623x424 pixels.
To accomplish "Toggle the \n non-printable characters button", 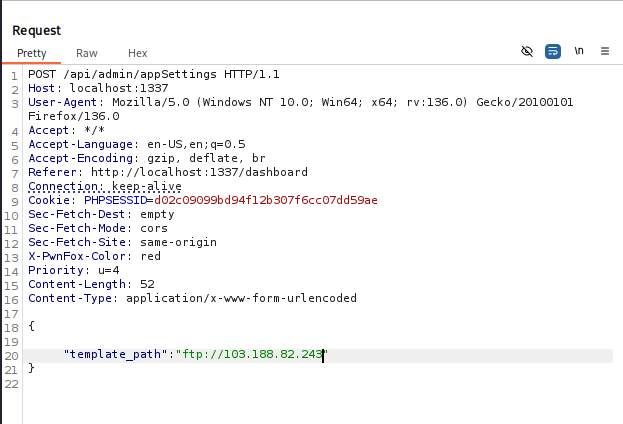I will pos(579,51).
